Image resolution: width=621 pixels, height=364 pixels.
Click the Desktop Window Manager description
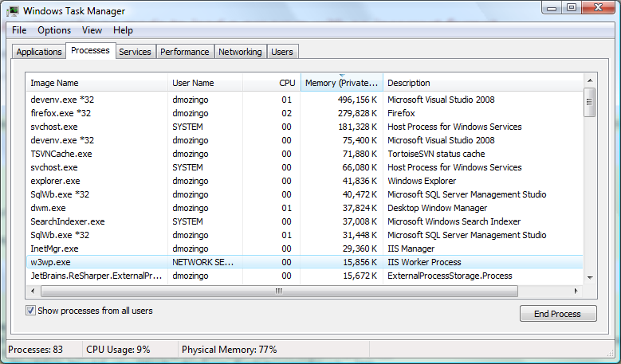click(x=437, y=208)
